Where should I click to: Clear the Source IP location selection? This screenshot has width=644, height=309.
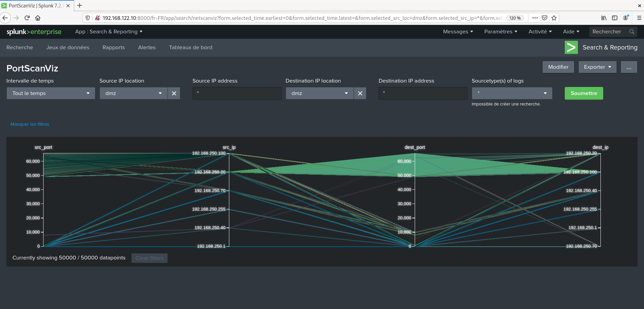(x=174, y=93)
